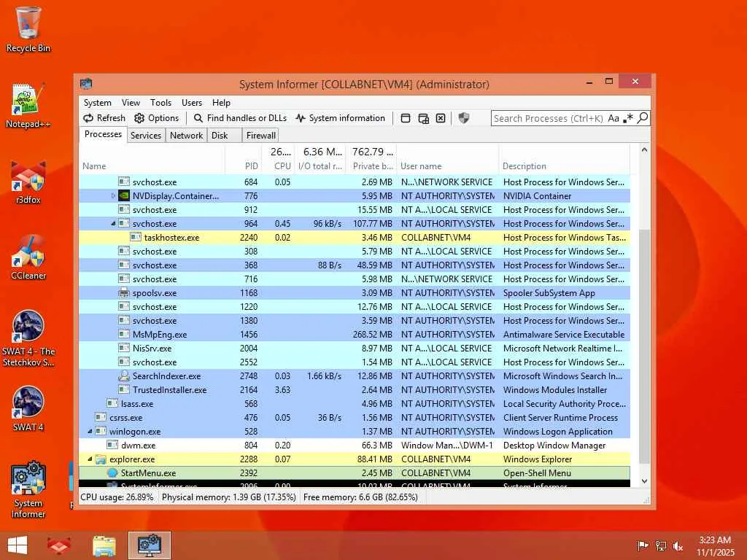The height and width of the screenshot is (560, 747).
Task: Open the Windows Start button
Action: click(x=18, y=545)
